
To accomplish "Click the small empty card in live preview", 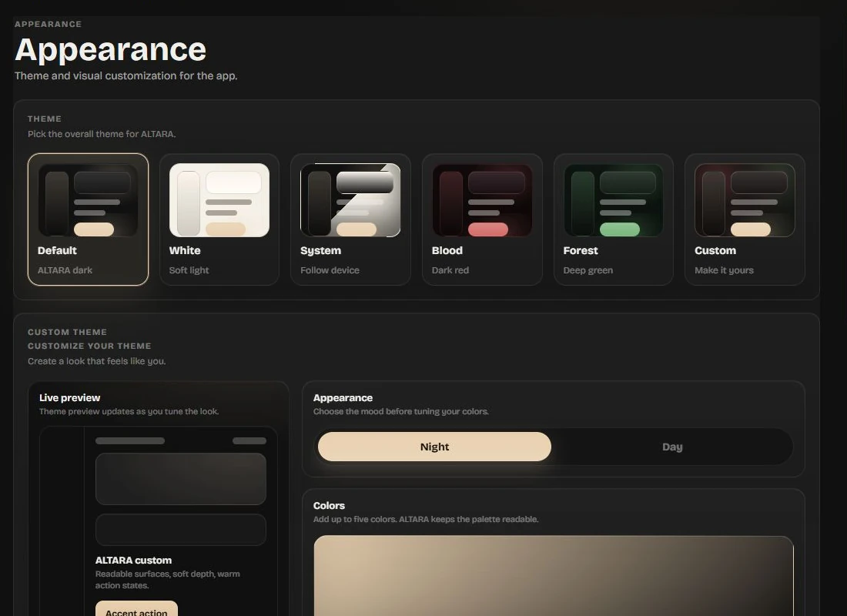I will [180, 530].
